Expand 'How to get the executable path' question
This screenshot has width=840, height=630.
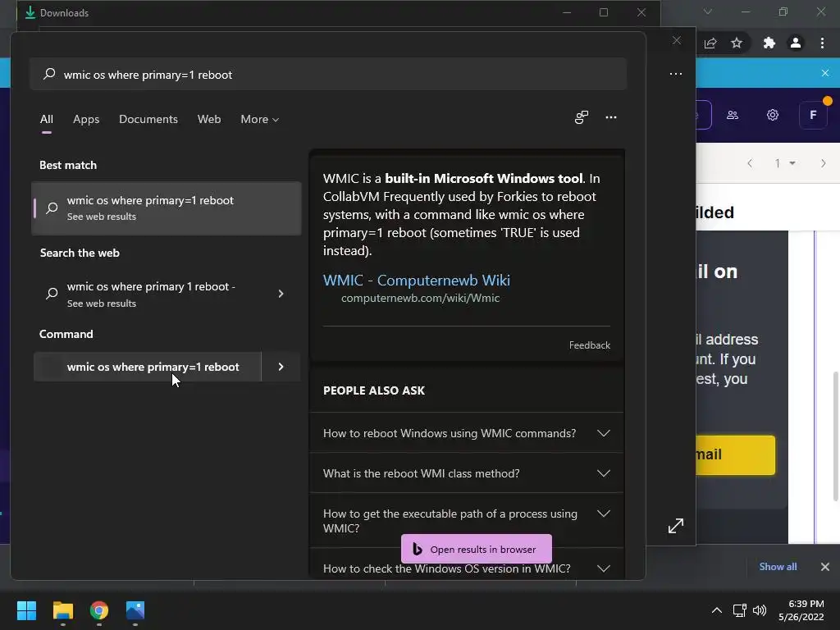tap(467, 521)
